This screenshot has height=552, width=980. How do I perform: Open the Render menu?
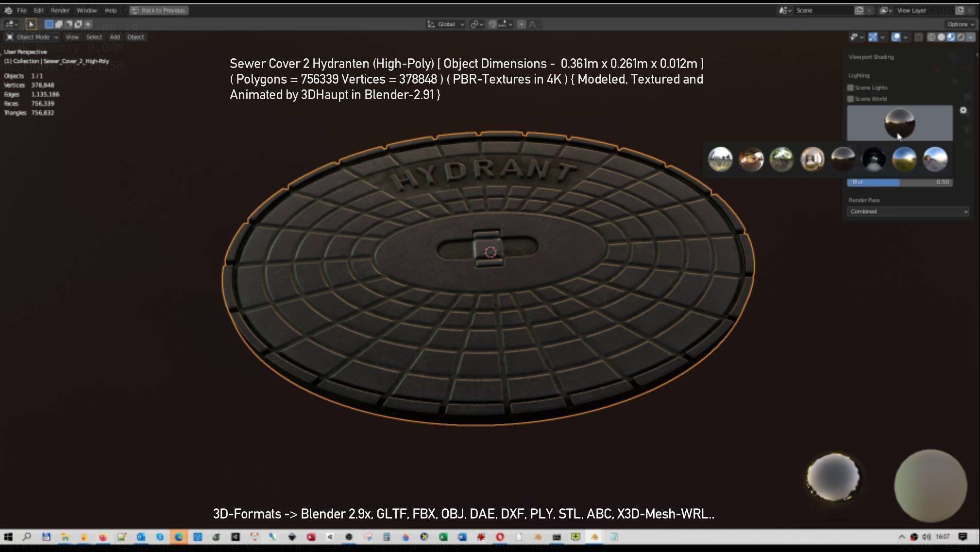point(60,10)
